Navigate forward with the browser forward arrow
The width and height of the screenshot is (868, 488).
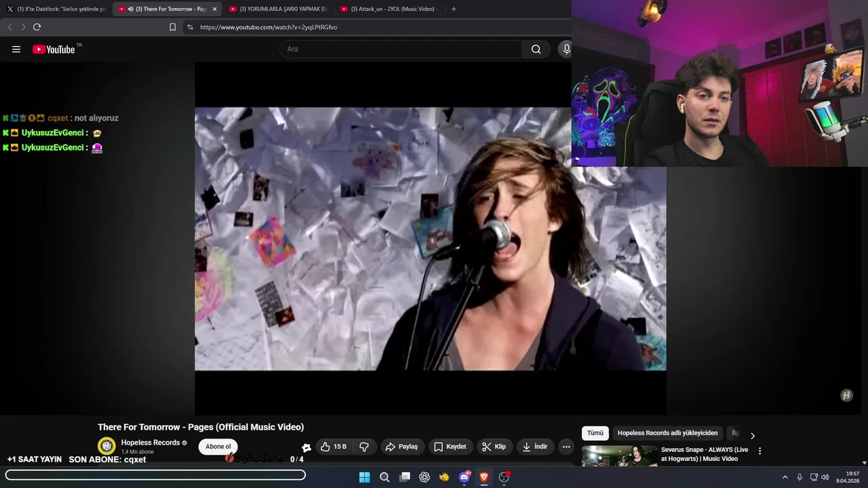(23, 27)
